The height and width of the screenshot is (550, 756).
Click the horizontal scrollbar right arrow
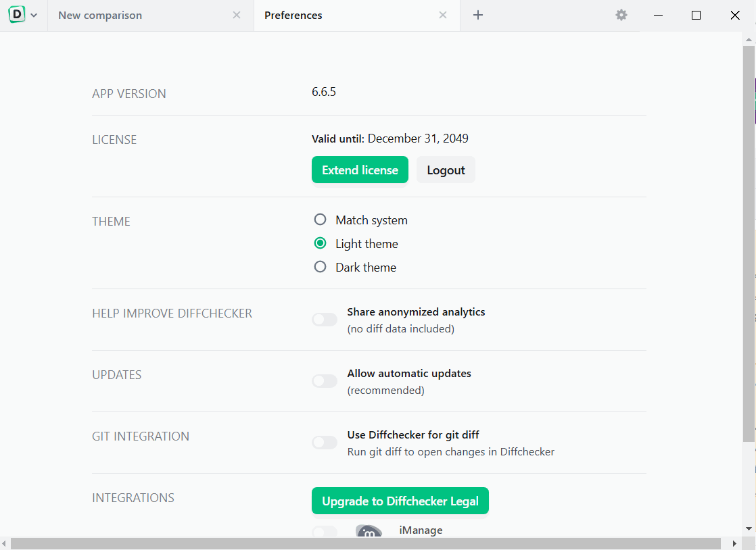(734, 544)
